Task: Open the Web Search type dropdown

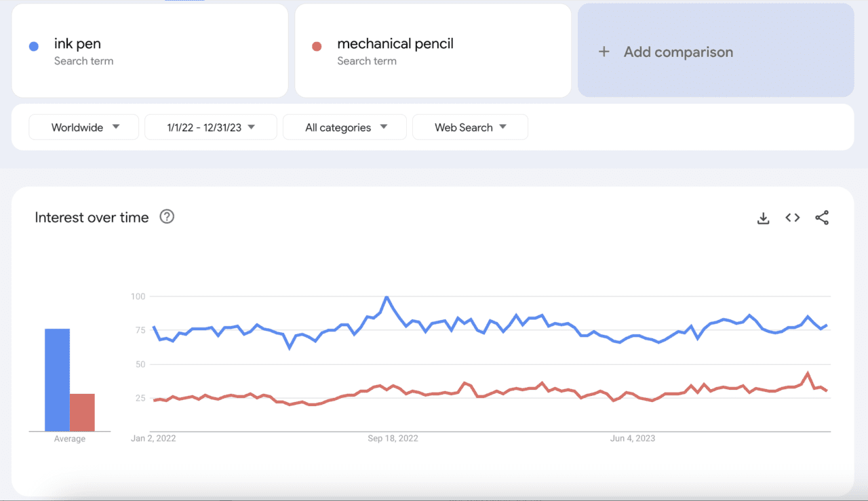Action: [470, 127]
